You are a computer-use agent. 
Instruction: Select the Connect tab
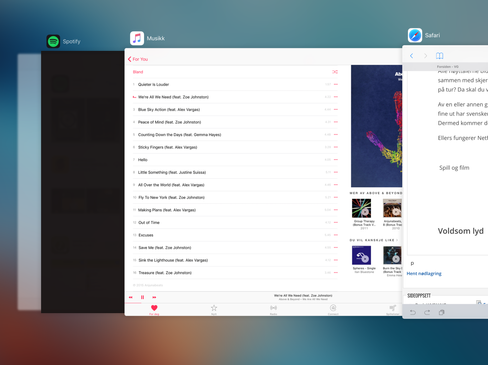coord(333,310)
